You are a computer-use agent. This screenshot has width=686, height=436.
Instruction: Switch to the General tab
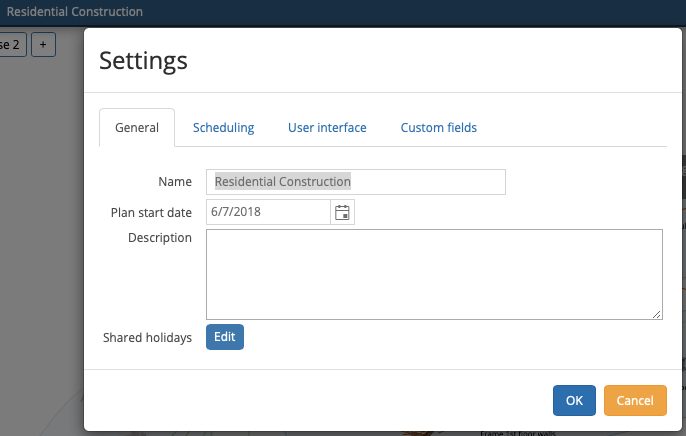pos(137,128)
